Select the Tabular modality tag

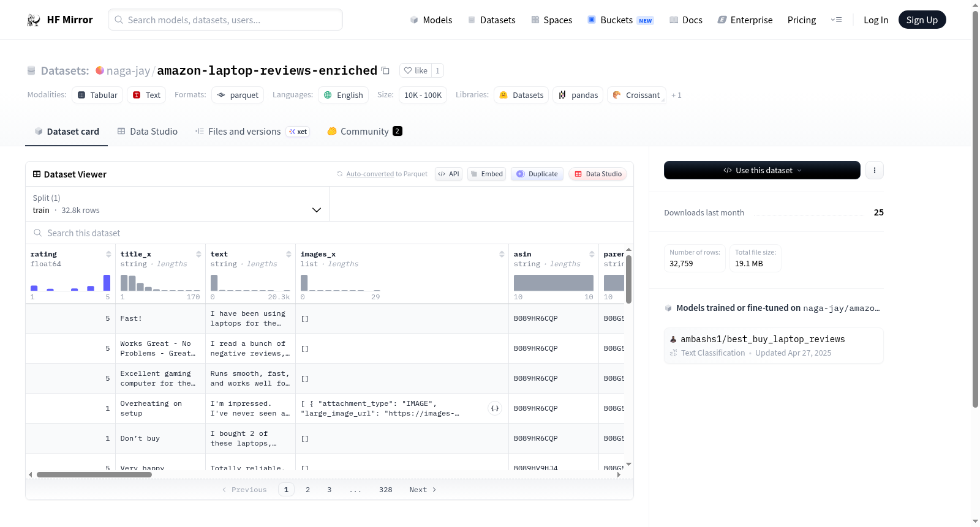click(97, 95)
